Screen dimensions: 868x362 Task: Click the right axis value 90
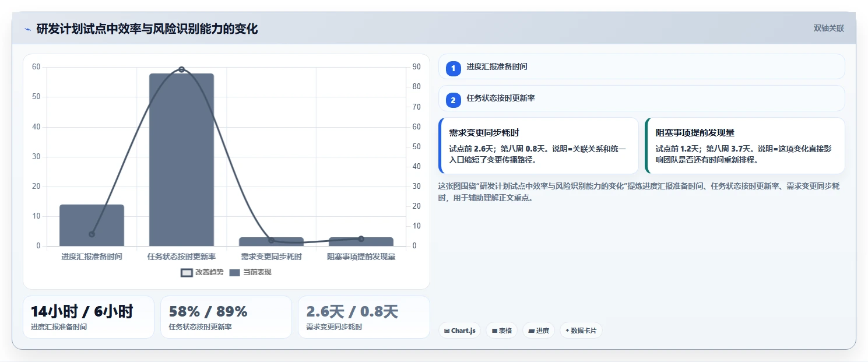(x=416, y=67)
